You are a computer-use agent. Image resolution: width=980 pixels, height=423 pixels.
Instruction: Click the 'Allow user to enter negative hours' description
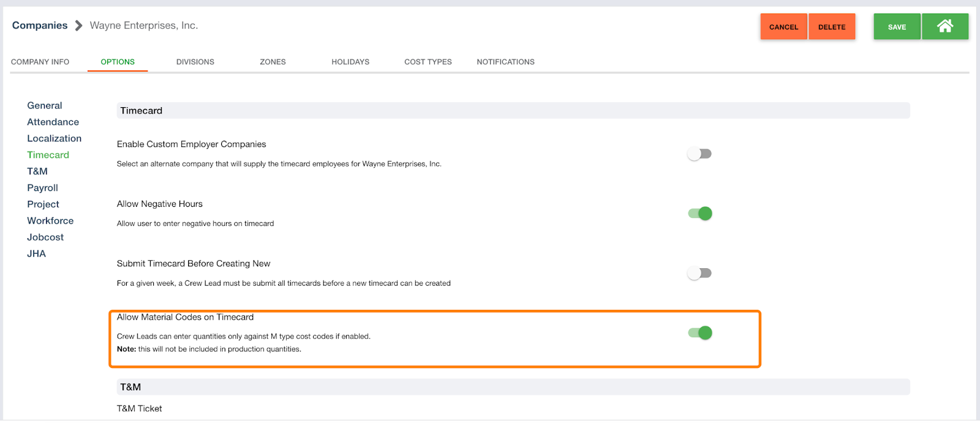pyautogui.click(x=195, y=223)
